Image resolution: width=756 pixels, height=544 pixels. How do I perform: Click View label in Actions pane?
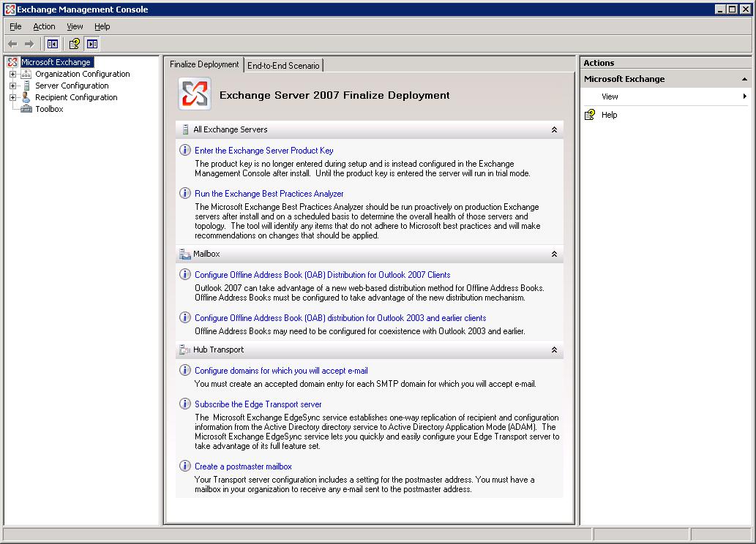click(610, 97)
